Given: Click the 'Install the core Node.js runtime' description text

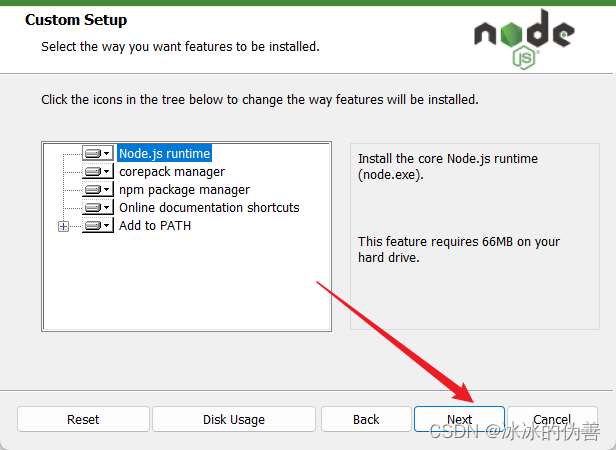Looking at the screenshot, I should pos(448,167).
